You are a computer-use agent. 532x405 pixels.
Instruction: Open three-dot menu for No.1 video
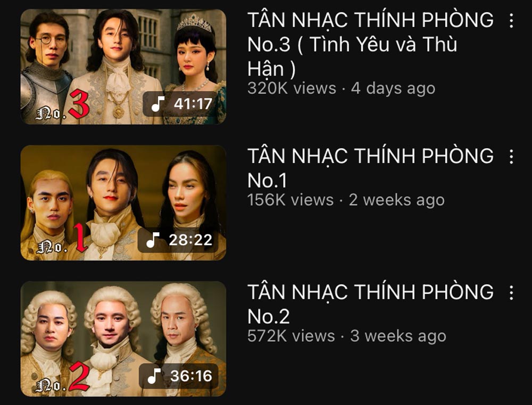point(511,157)
